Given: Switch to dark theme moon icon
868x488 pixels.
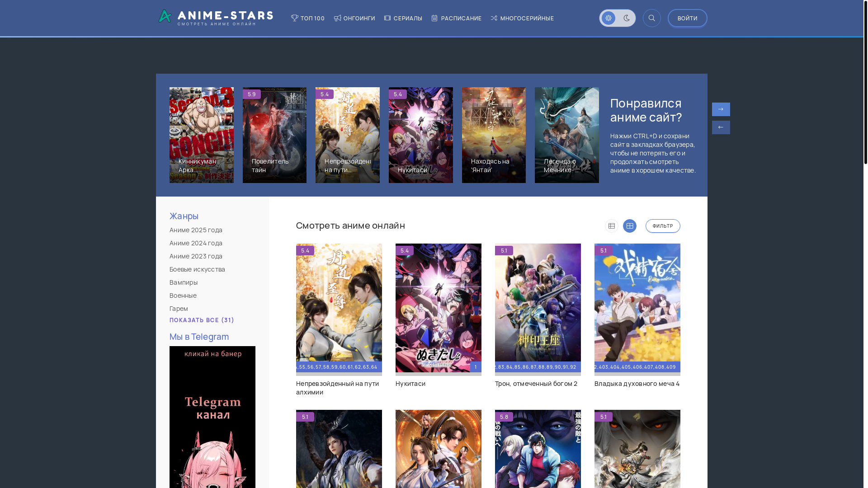Looking at the screenshot, I should click(627, 18).
